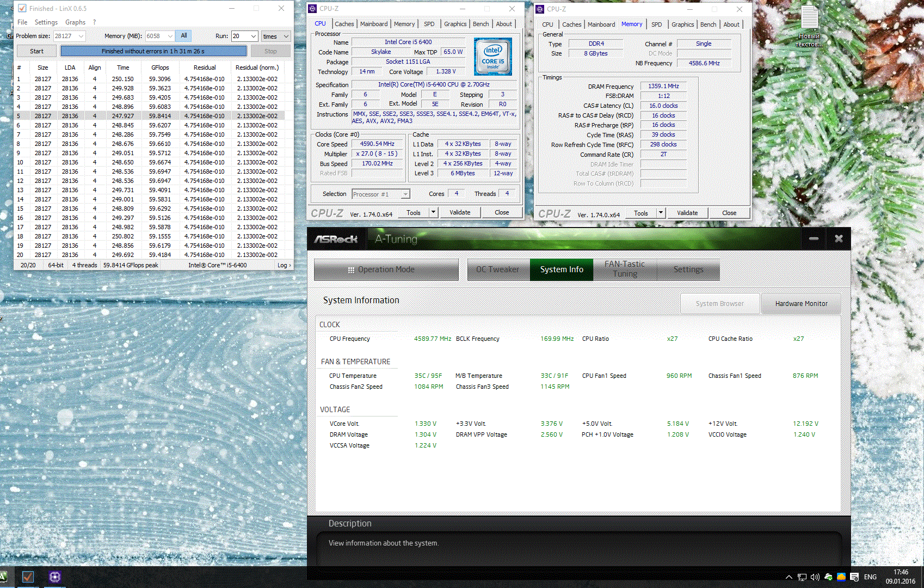Click the LinX title bar checkmark icon
924x588 pixels.
tap(22, 8)
